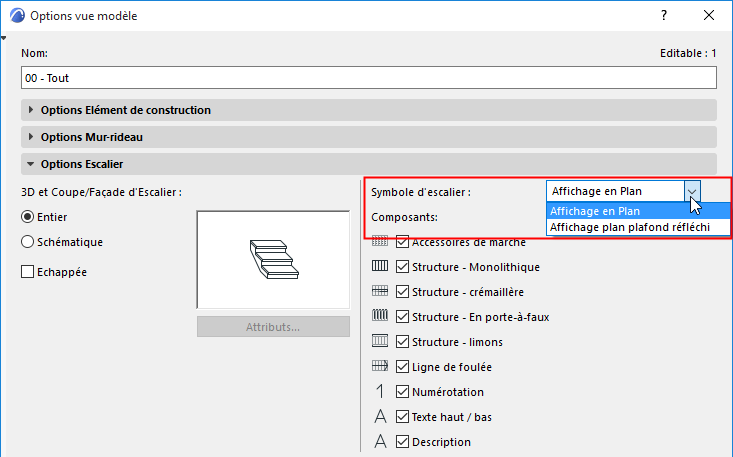Uncheck the Numérotation checkbox
The width and height of the screenshot is (733, 457).
[x=402, y=392]
